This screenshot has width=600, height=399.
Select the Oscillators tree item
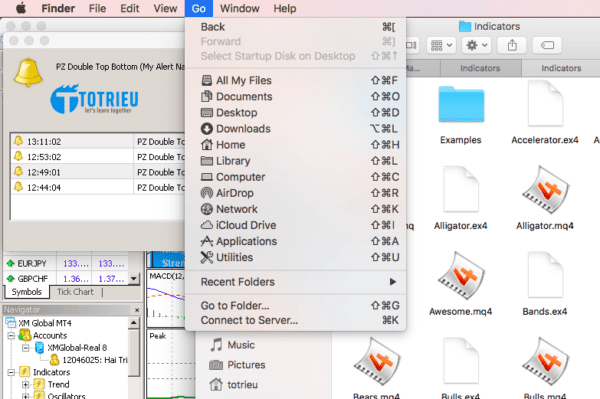coord(59,396)
